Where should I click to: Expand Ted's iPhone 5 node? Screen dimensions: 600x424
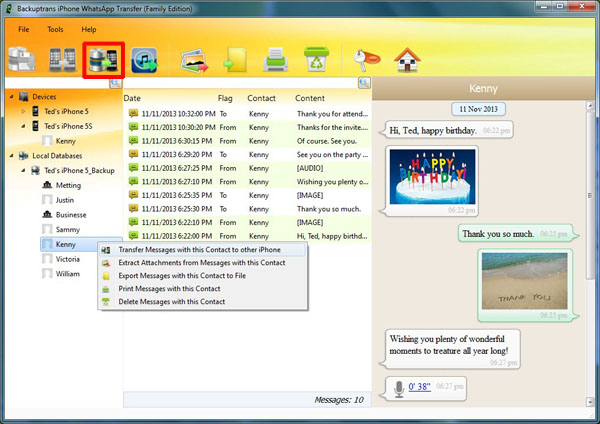(23, 111)
